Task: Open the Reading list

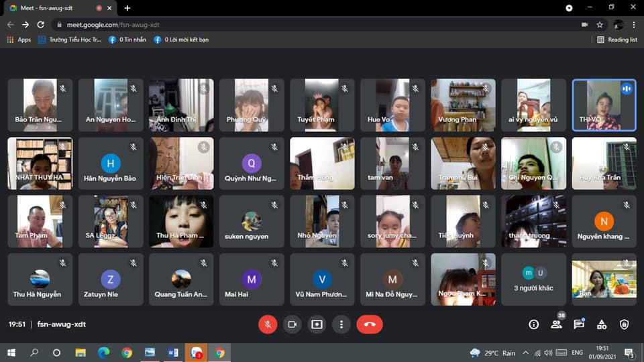Action: [617, 40]
